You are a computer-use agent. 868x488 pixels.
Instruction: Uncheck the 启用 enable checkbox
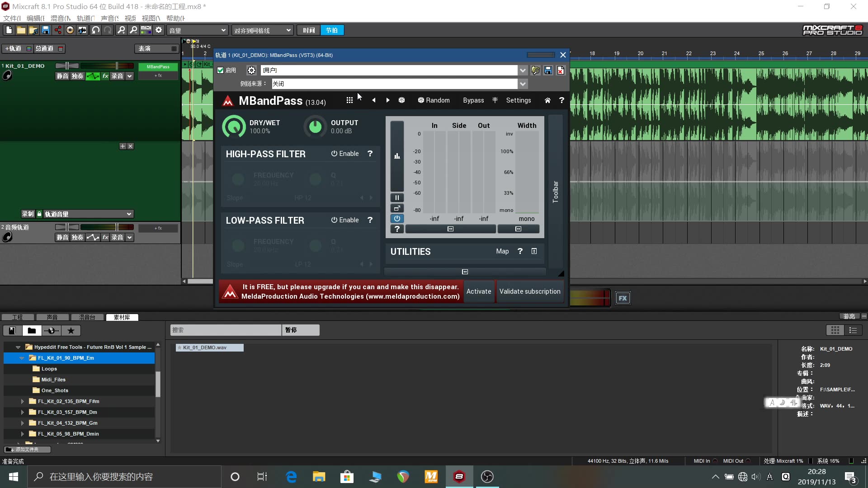pyautogui.click(x=221, y=70)
